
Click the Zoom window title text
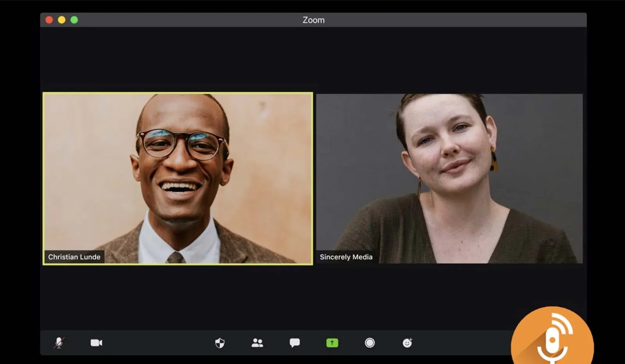(x=313, y=20)
